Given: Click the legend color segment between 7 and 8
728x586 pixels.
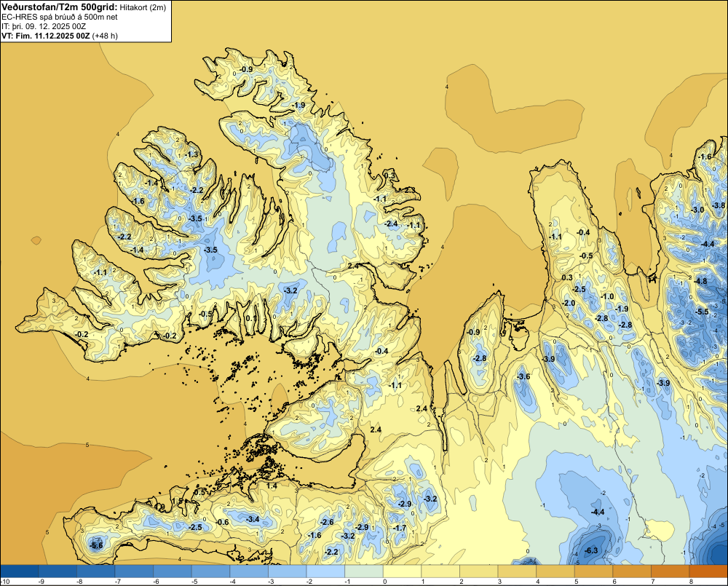Looking at the screenshot, I should pyautogui.click(x=670, y=571).
